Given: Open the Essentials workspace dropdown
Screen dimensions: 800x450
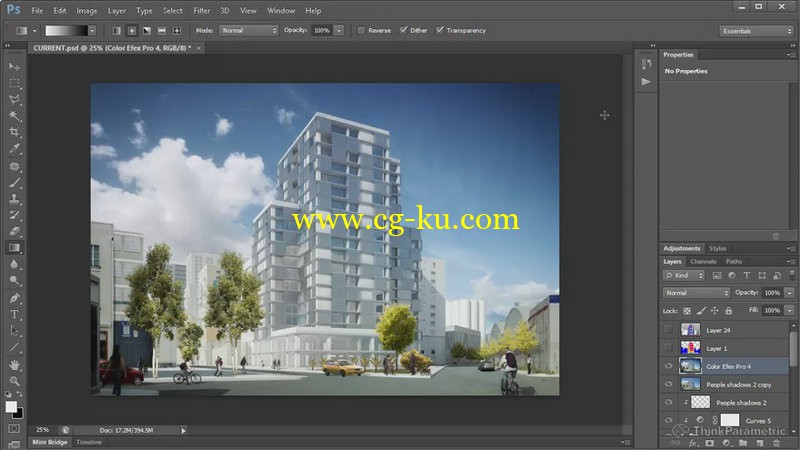Looking at the screenshot, I should (x=756, y=31).
